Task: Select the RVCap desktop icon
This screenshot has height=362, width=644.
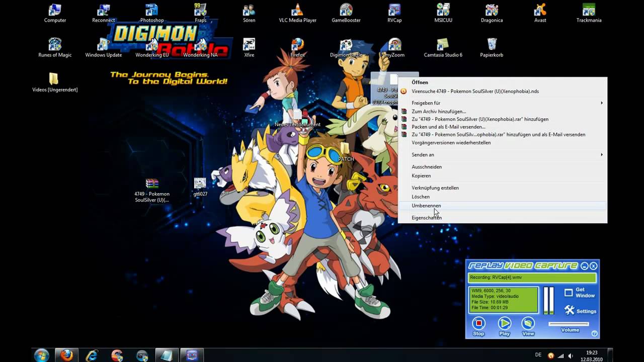Action: pos(394,13)
